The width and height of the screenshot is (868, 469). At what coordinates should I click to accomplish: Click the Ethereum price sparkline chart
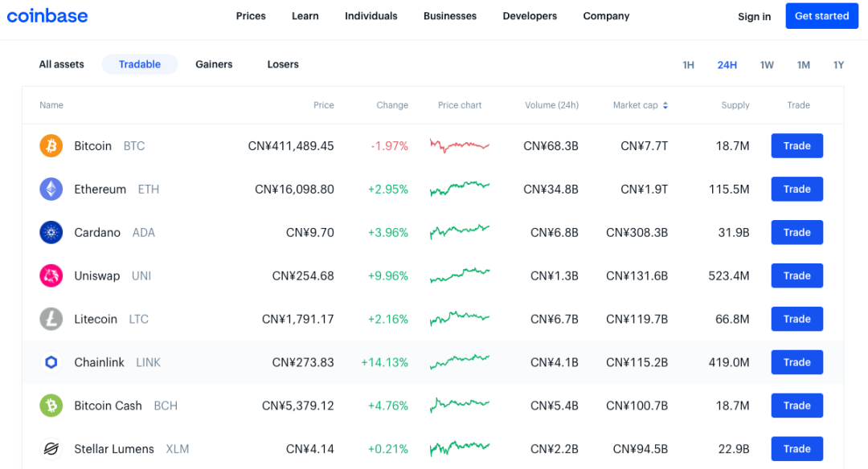click(460, 189)
